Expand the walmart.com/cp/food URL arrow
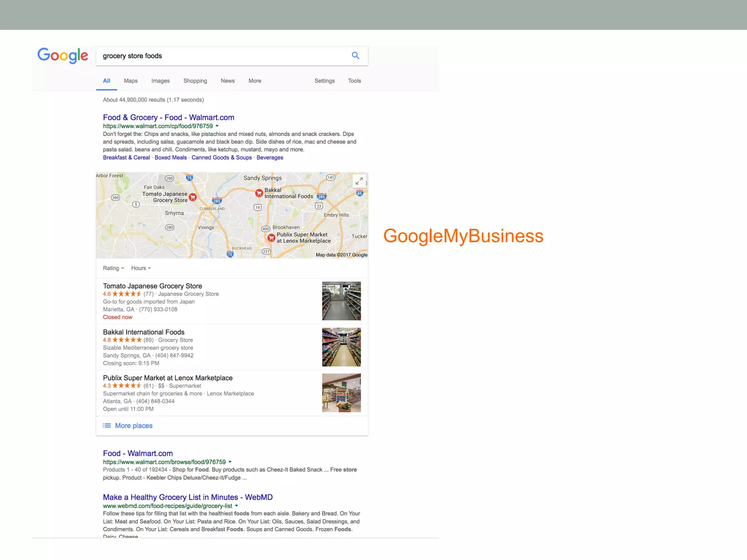Screen dimensions: 747x560 point(217,126)
